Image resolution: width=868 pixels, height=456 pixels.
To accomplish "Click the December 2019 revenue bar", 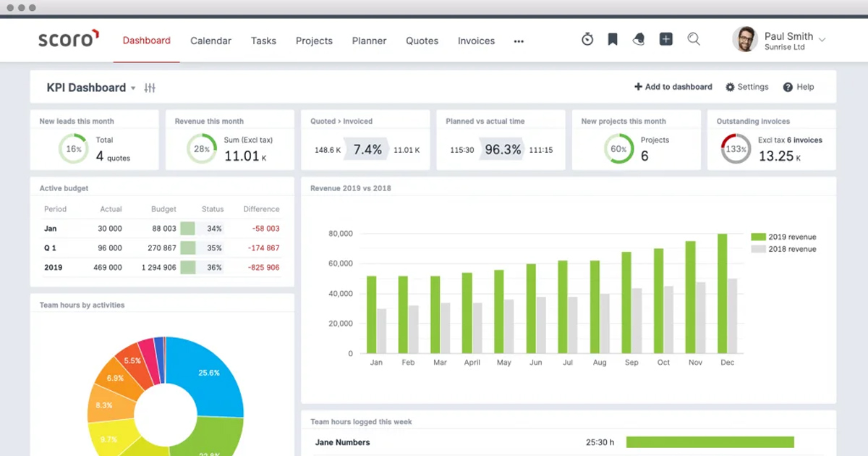I will [x=722, y=293].
